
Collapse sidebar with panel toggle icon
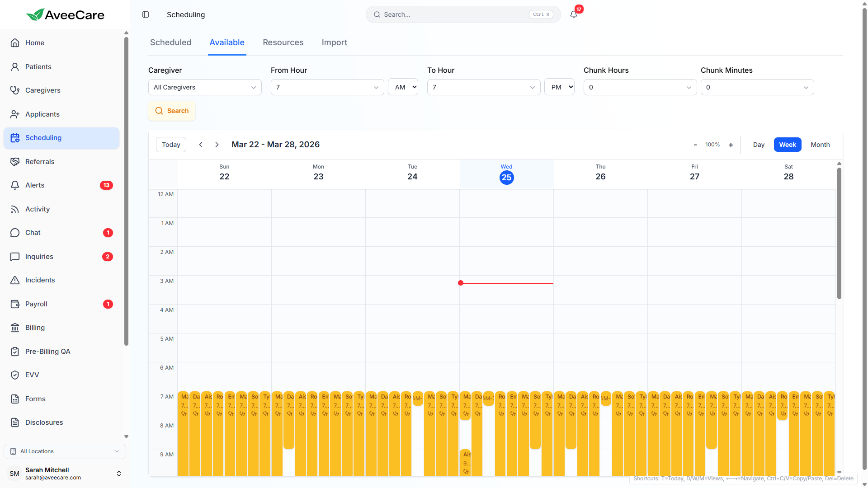[x=146, y=14]
